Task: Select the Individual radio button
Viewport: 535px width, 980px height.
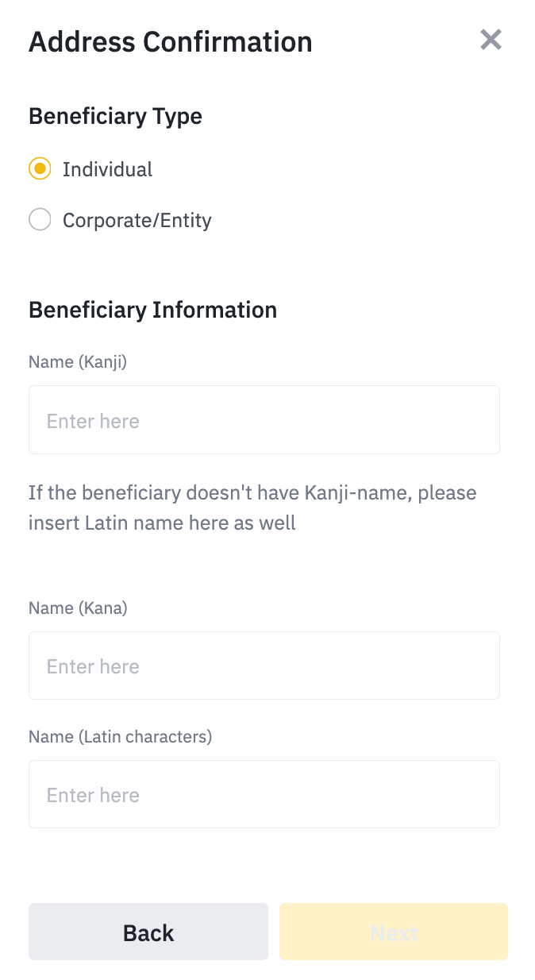Action: point(40,169)
